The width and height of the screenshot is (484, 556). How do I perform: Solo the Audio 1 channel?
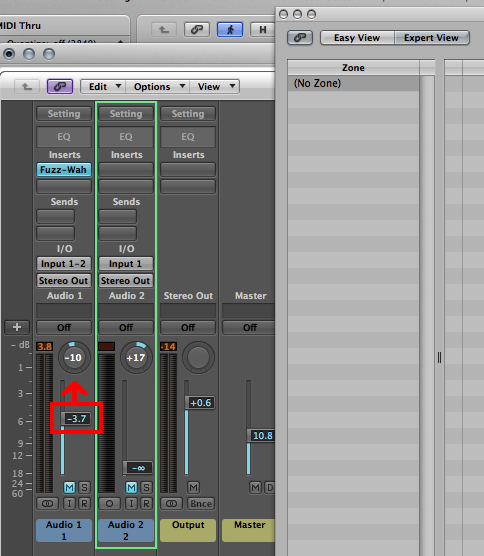point(84,488)
